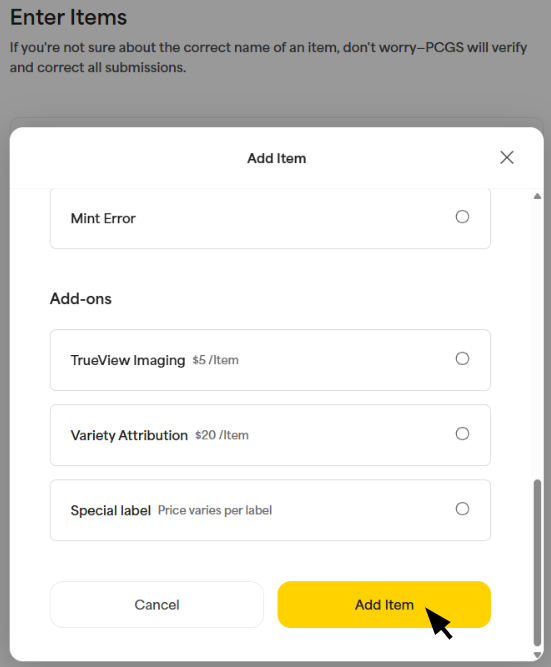This screenshot has height=667, width=551.
Task: Click the TrueView Imaging option label
Action: tap(128, 360)
